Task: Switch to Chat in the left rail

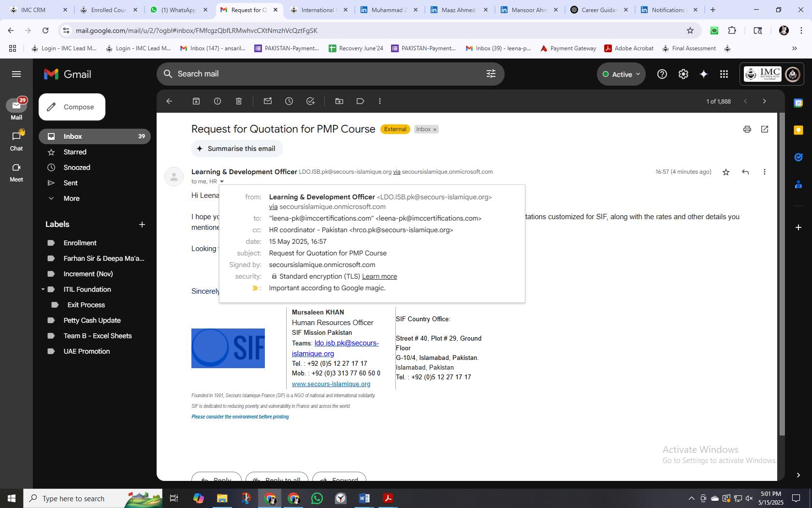Action: (16, 140)
